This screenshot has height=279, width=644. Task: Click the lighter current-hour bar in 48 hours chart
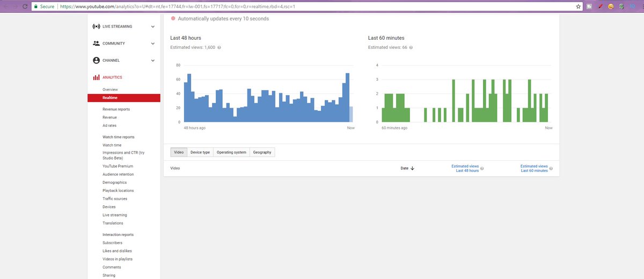click(x=351, y=114)
